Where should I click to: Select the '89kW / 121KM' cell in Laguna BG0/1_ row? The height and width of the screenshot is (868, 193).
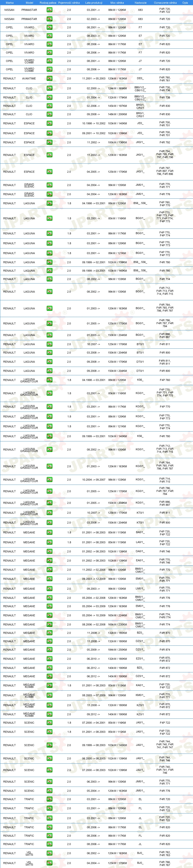click(117, 253)
